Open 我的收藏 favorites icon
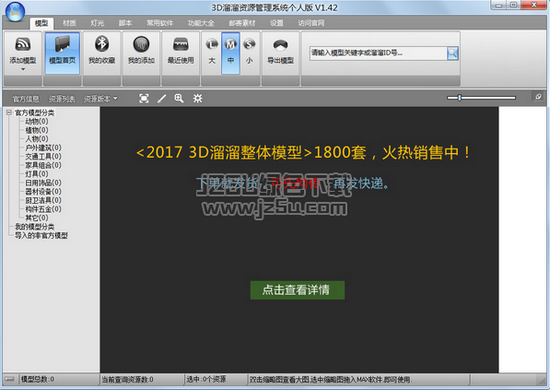This screenshot has height=390, width=550. pyautogui.click(x=102, y=44)
